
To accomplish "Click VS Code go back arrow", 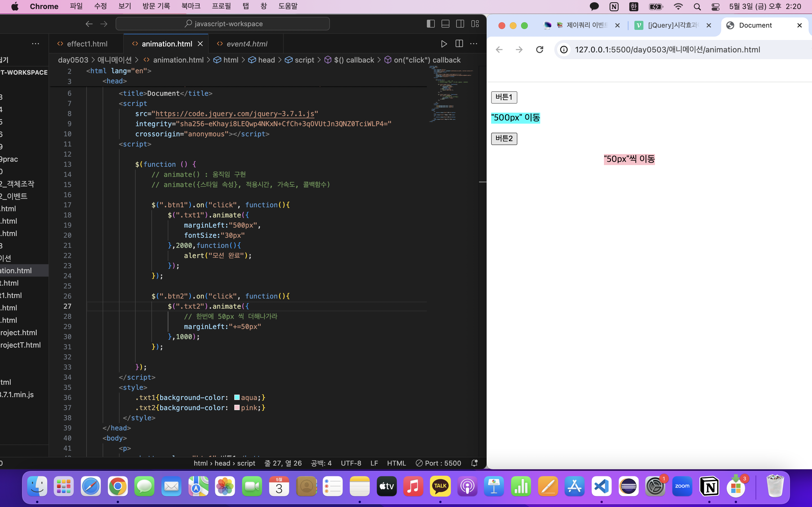I will (89, 24).
